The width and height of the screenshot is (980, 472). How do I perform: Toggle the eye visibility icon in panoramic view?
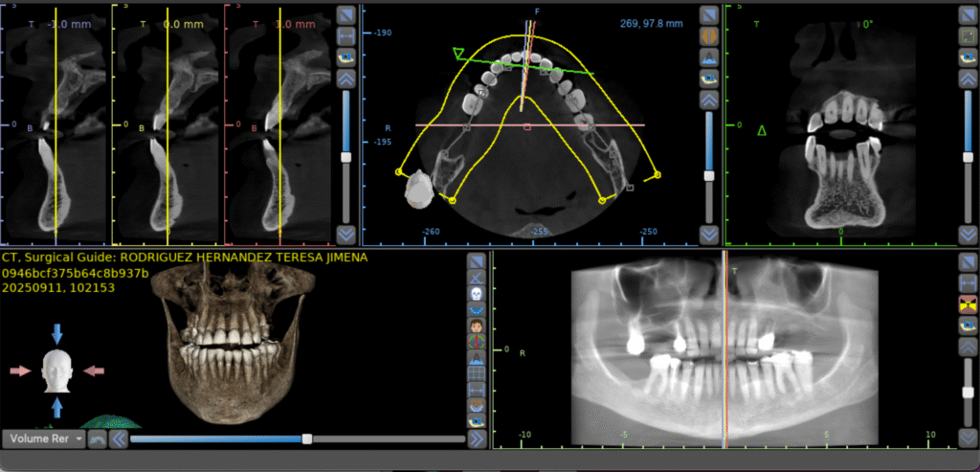[967, 326]
